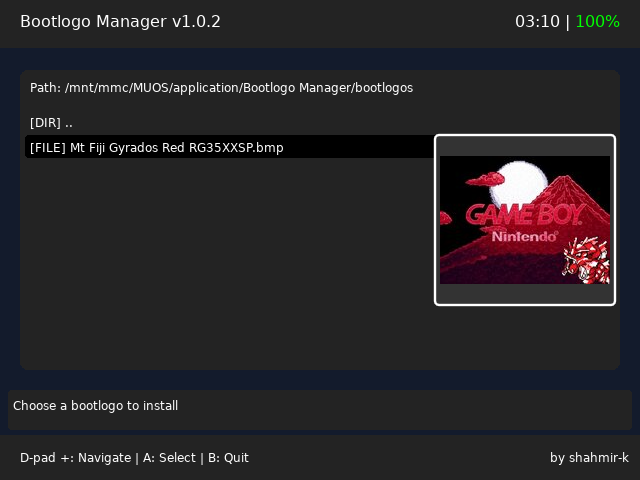Screen dimensions: 640x480
Task: Open the parent [DIR] .. entry
Action: tap(51, 123)
